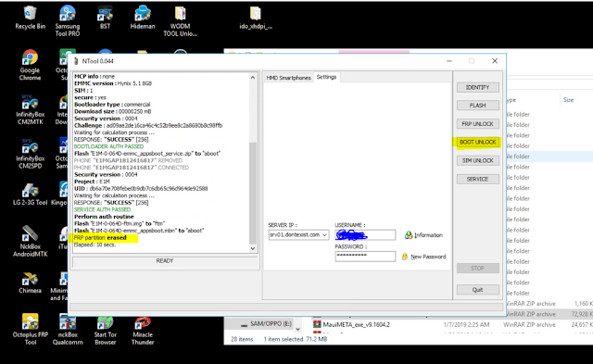
Task: Launch the Hideman desktop icon
Action: click(x=143, y=18)
